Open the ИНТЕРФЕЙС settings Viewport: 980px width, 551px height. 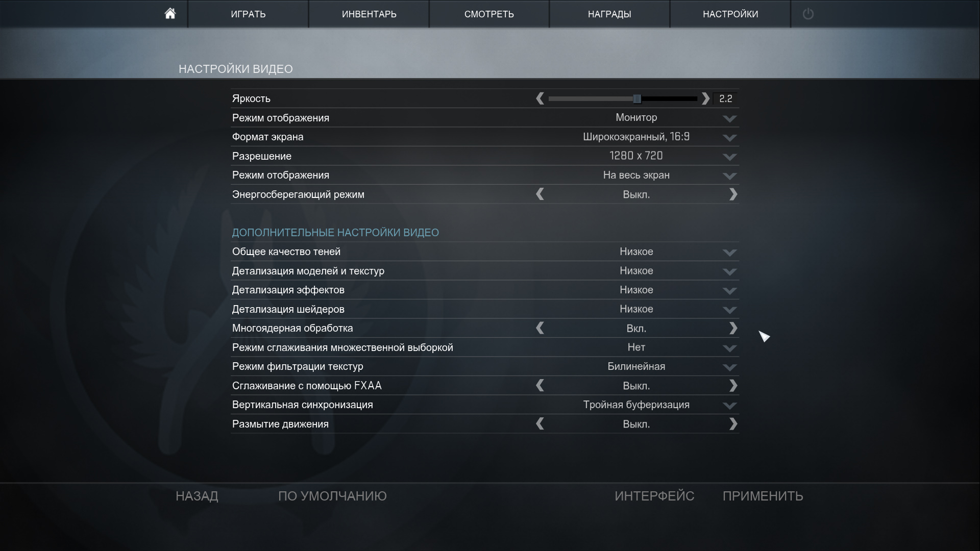tap(654, 496)
